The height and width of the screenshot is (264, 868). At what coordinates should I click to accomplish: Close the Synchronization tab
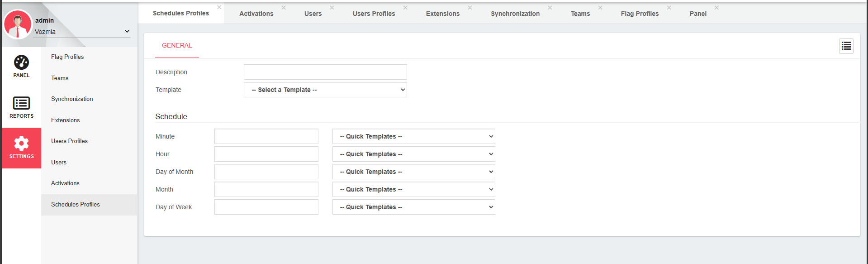[550, 8]
